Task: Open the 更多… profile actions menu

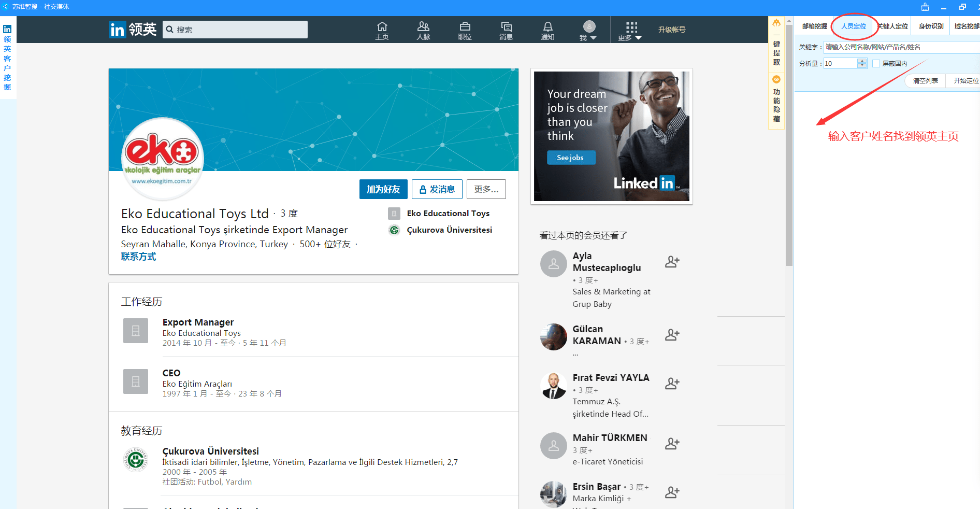Action: click(x=486, y=189)
